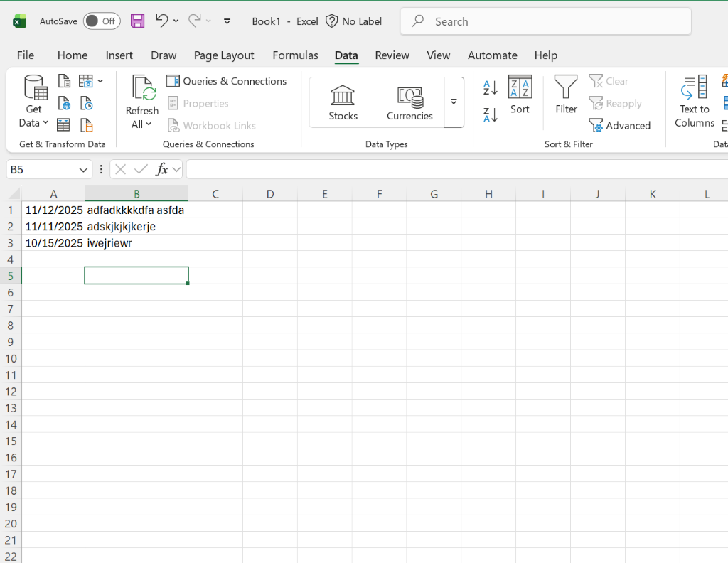The image size is (728, 563).
Task: Open Recent Sources clock document icon
Action: point(86,103)
